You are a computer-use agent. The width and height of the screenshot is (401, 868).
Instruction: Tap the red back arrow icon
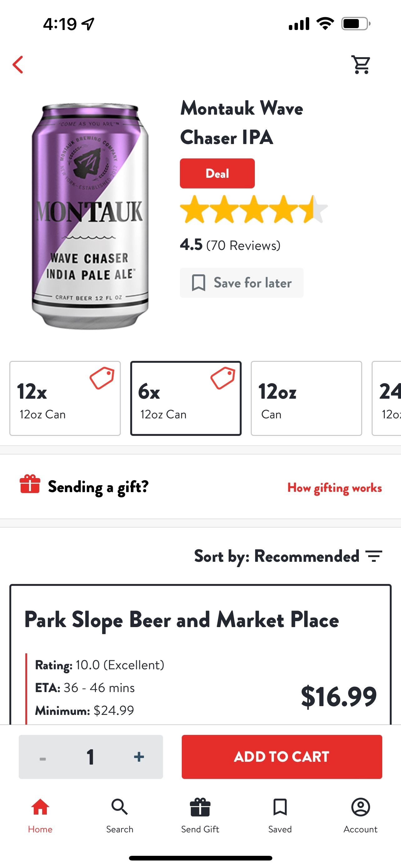[18, 64]
